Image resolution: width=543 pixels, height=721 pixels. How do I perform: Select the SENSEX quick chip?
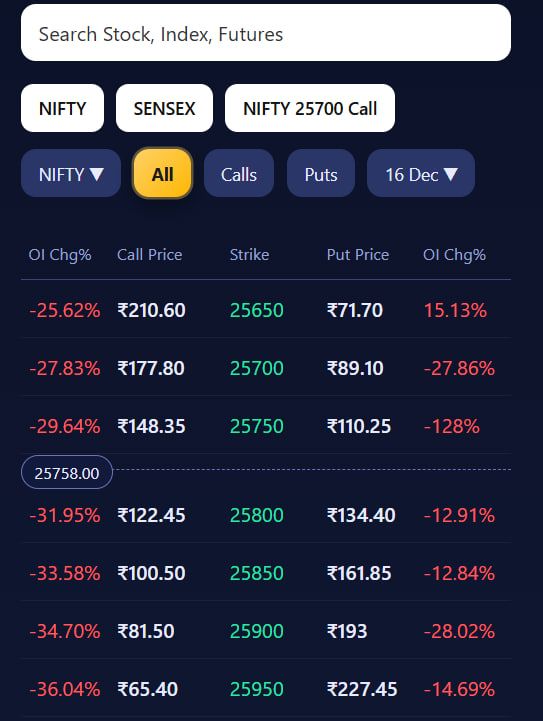tap(164, 109)
